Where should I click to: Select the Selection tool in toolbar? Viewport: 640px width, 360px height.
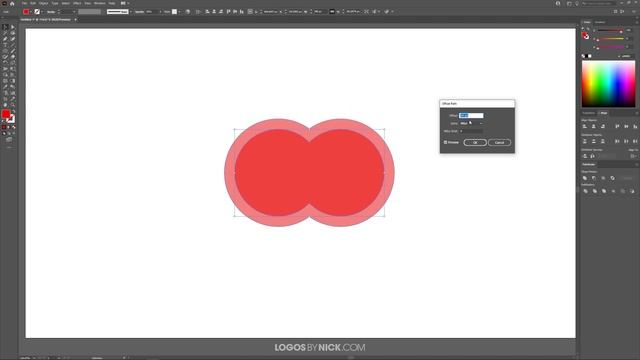5,27
